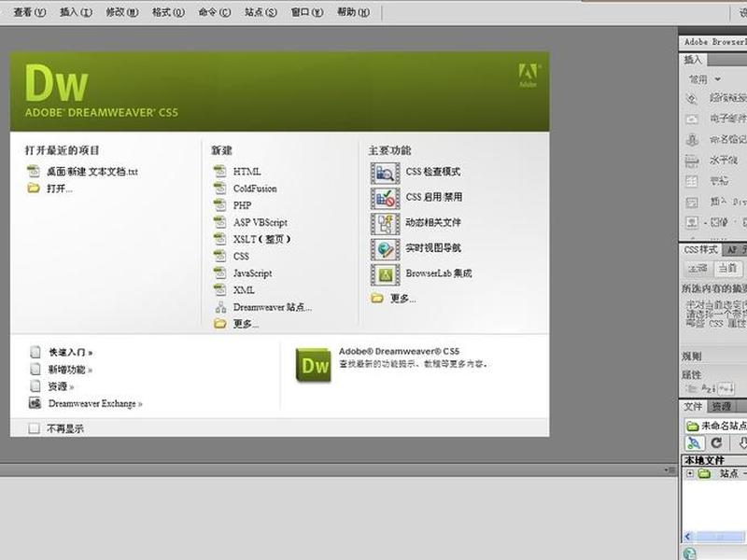Click the Adobe BrowserLab panel title
The image size is (747, 560).
pyautogui.click(x=714, y=42)
